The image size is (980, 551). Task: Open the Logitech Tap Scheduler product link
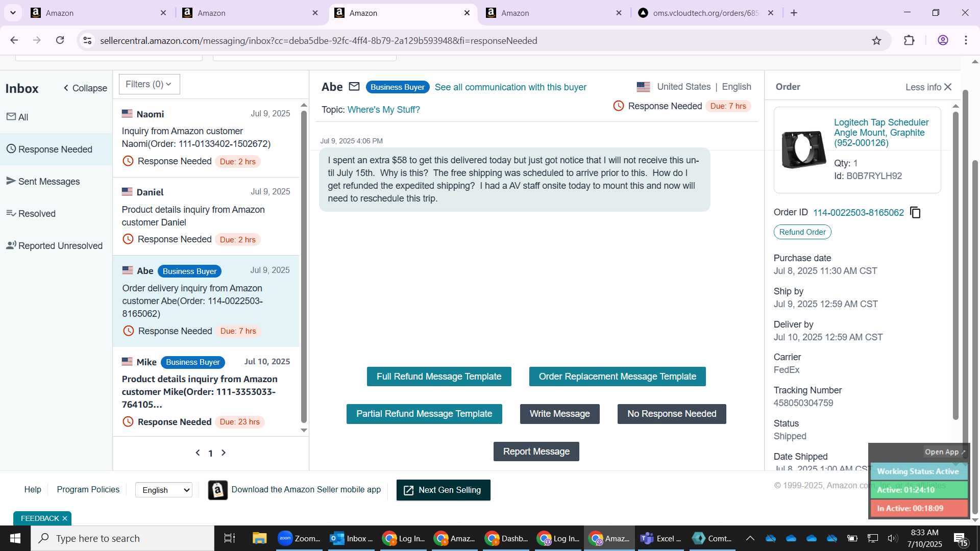click(x=881, y=133)
